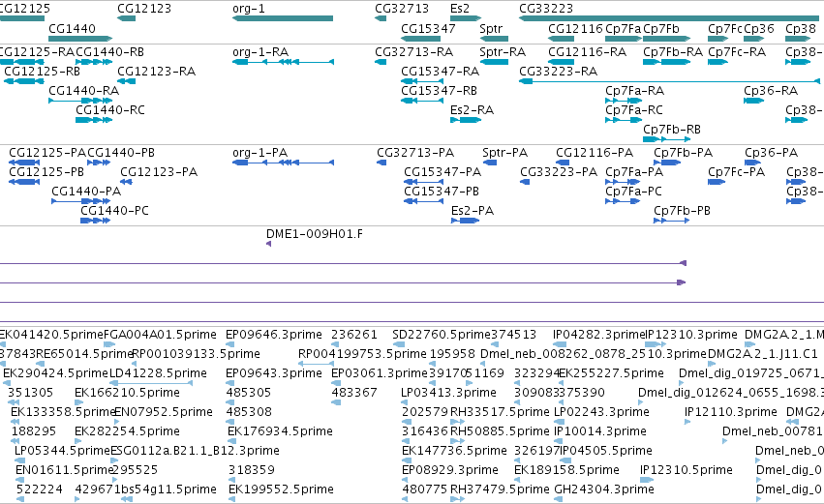Select the IP10014.3prime EST label
This screenshot has width=824, height=504.
599,432
